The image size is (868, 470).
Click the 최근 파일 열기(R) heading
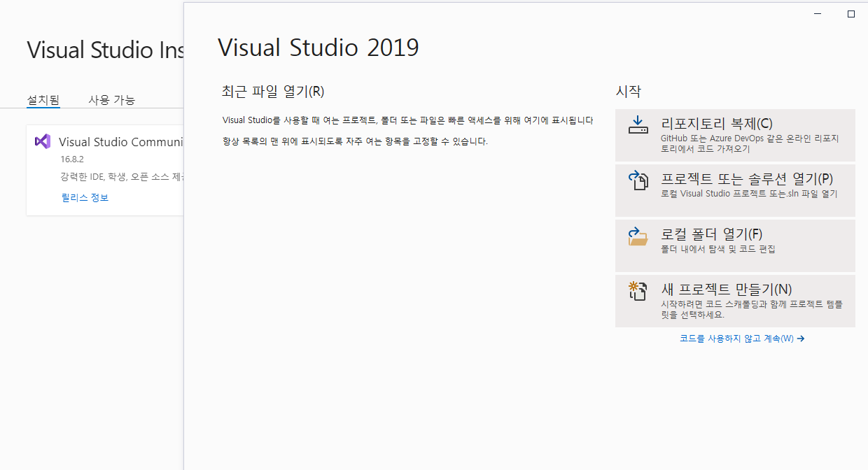pyautogui.click(x=273, y=91)
